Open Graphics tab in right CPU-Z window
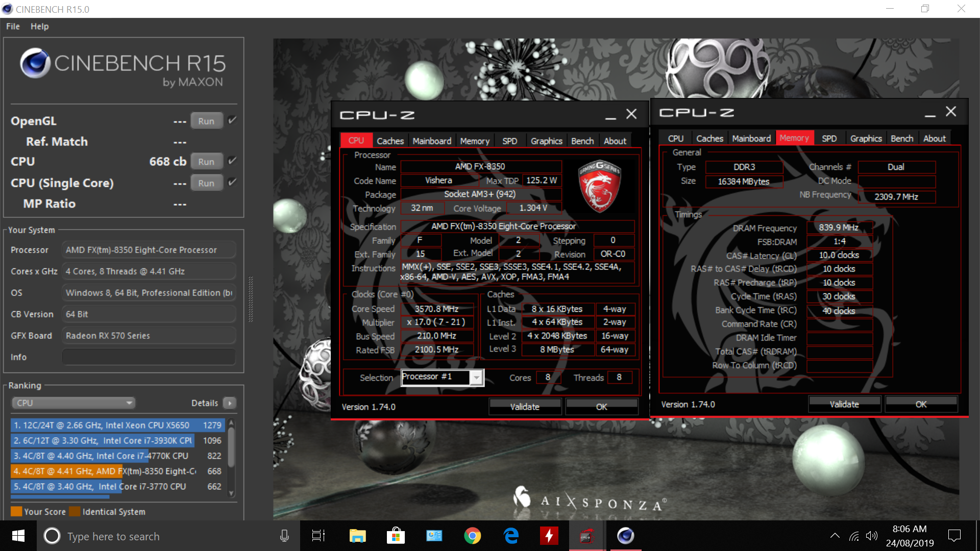The width and height of the screenshot is (980, 551). (x=866, y=138)
